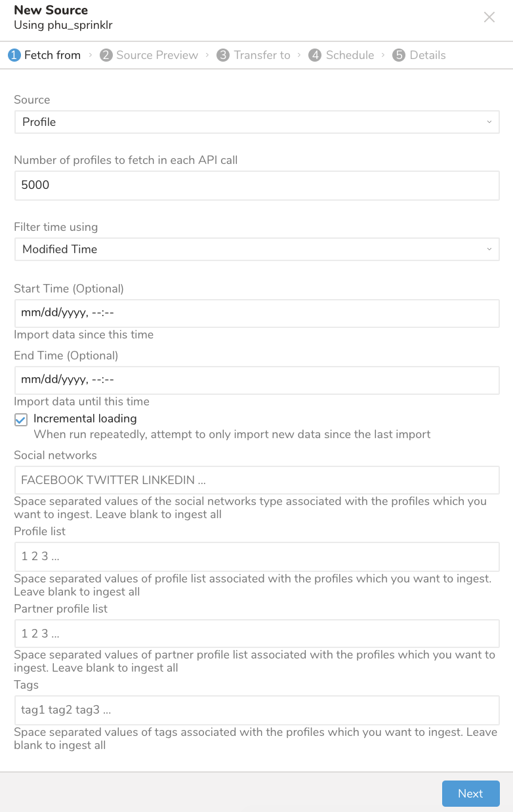Click into the Partner profile list field
Image resolution: width=513 pixels, height=812 pixels.
pos(256,634)
